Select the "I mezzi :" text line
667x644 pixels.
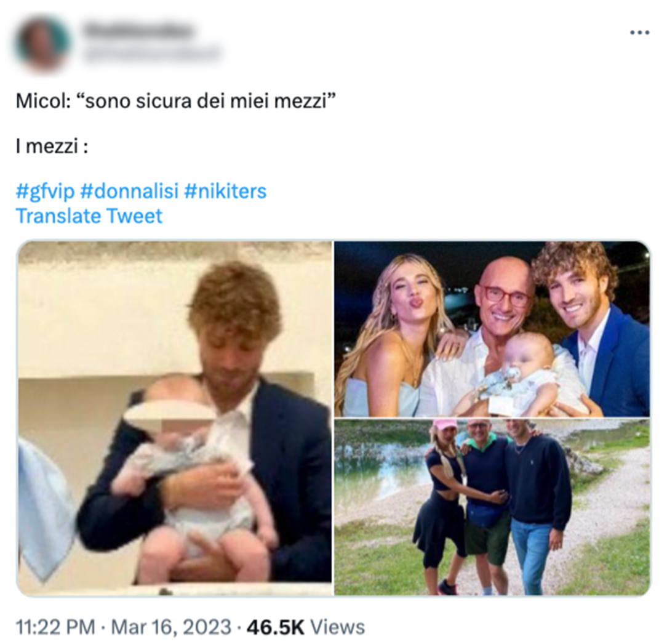pos(52,146)
